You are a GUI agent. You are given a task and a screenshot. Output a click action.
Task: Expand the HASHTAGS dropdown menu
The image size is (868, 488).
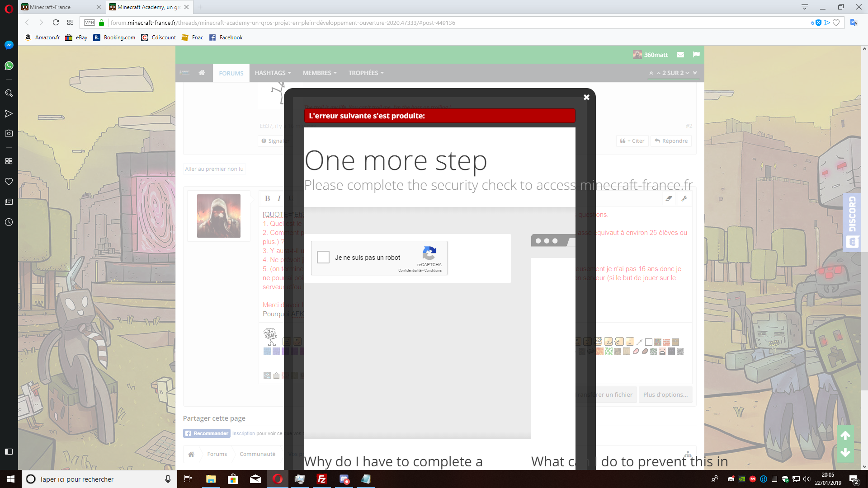273,73
